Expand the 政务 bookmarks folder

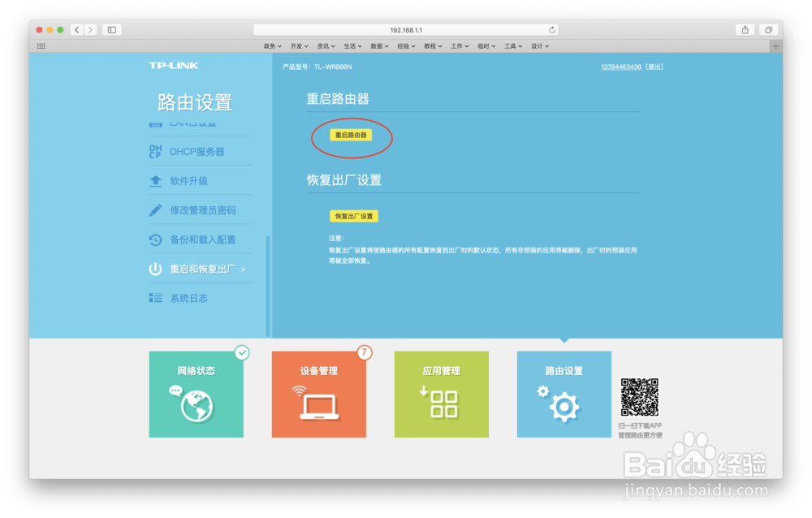(272, 46)
